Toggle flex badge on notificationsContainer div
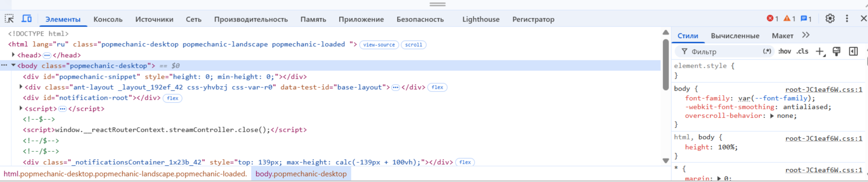868x182 pixels. click(x=465, y=162)
